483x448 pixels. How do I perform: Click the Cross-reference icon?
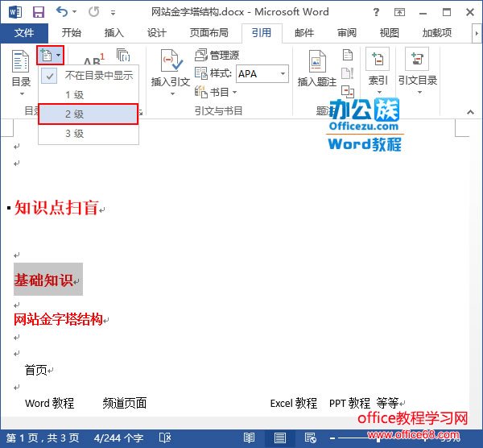pos(348,91)
